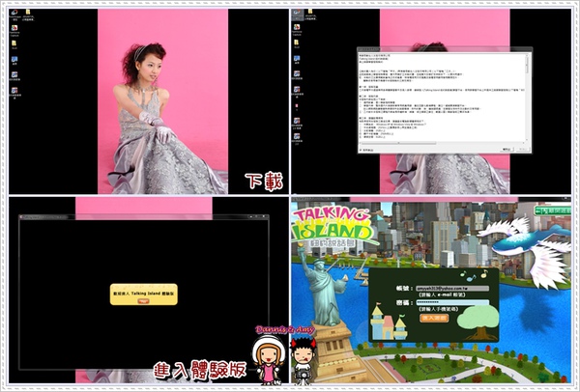Click the enabled next button in the license dialog
Screen dimensions: 580x392
coord(507,150)
